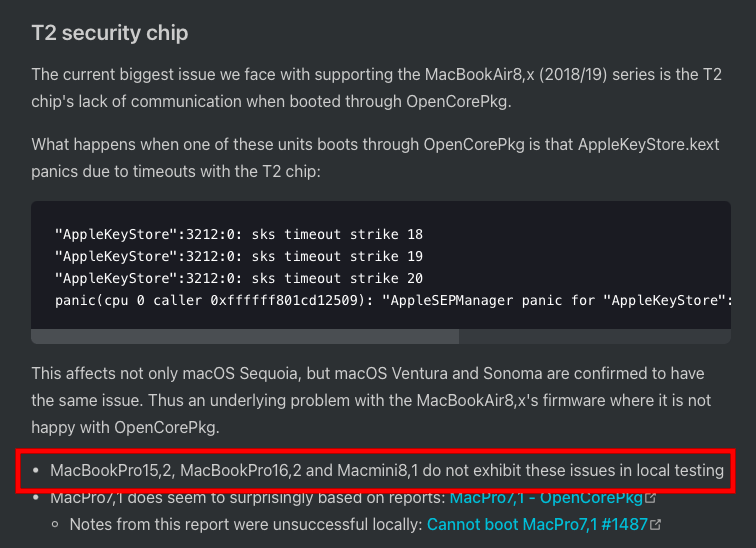Open the "Cannot boot MacPro7,1 #1487" link
The image size is (756, 548).
(537, 523)
